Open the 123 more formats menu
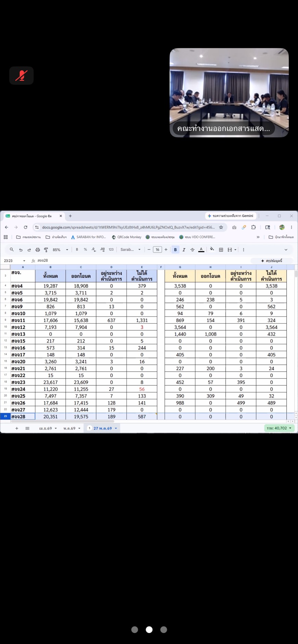This screenshot has height=644, width=298. click(111, 249)
